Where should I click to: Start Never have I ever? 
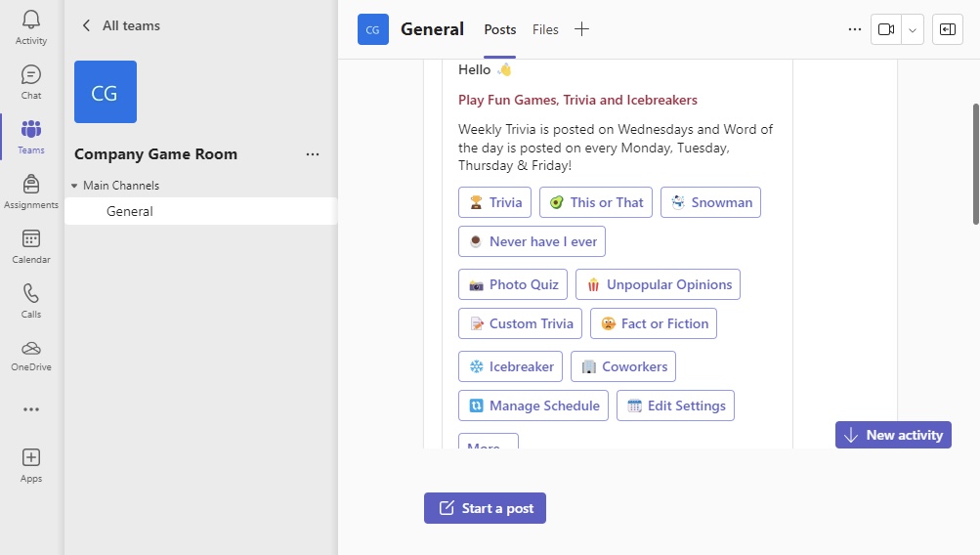(x=532, y=241)
